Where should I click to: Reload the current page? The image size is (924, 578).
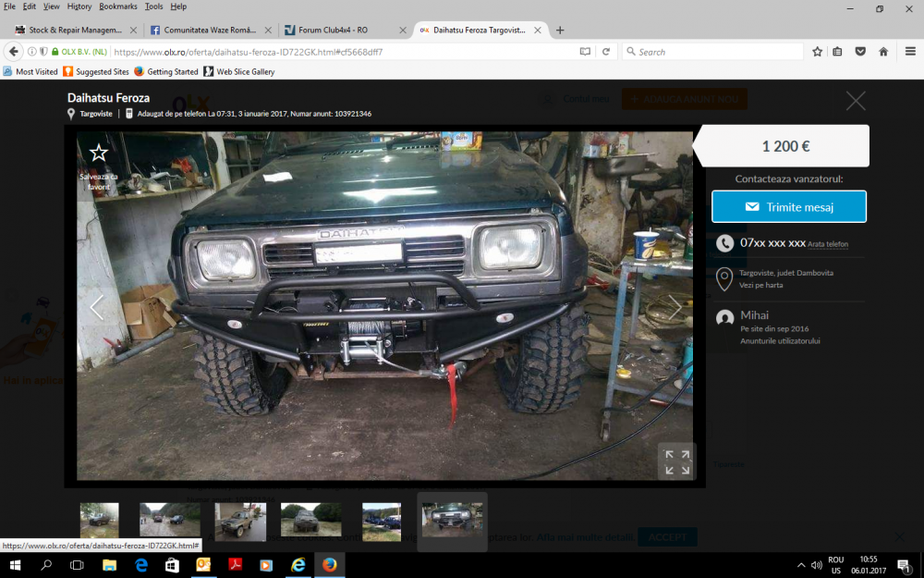coord(606,52)
